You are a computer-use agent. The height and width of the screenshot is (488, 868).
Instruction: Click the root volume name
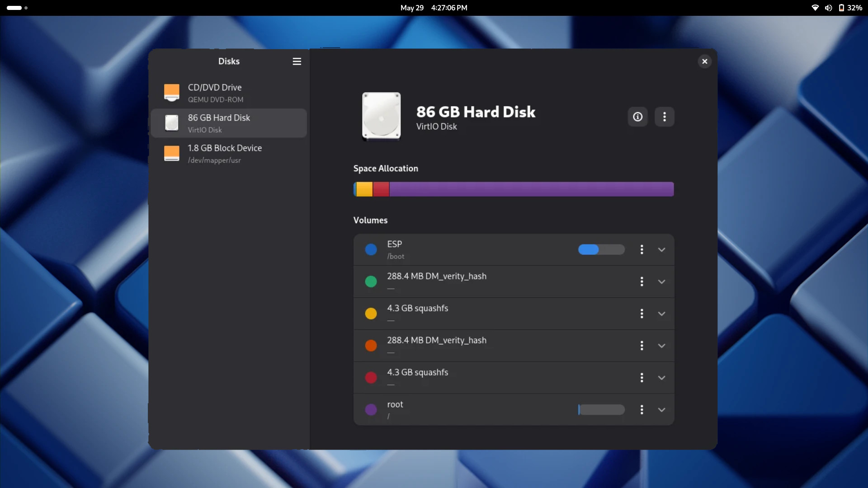[x=395, y=405]
